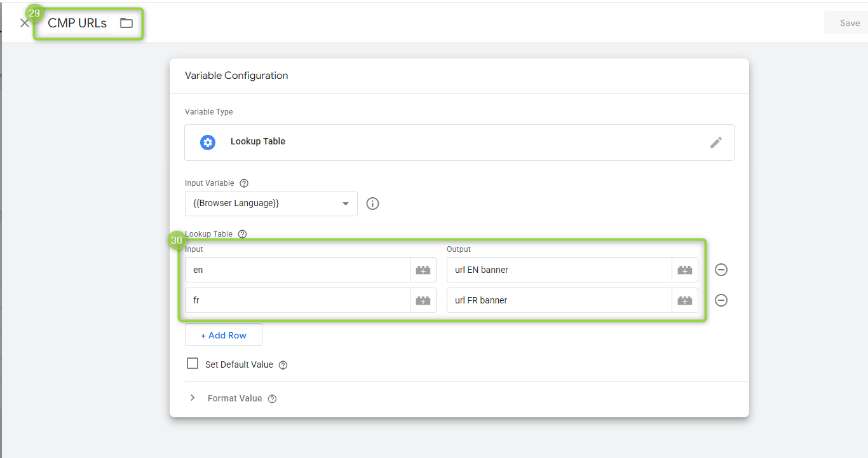
Task: Click help icon beside Input Variable label
Action: (244, 183)
